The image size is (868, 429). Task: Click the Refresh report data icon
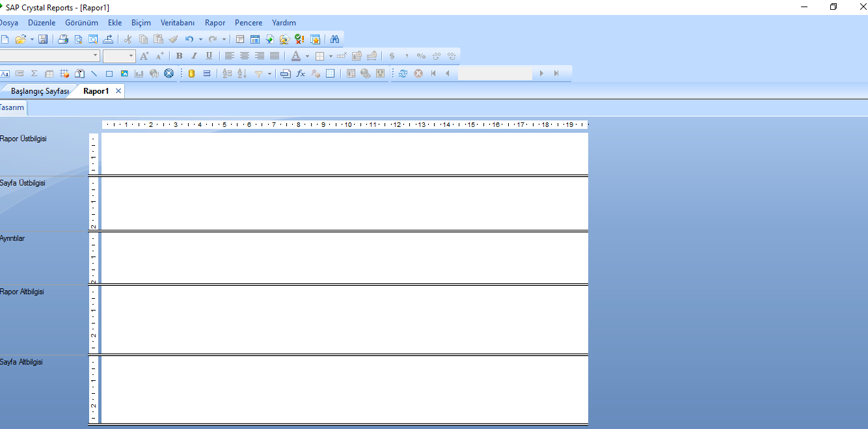403,74
